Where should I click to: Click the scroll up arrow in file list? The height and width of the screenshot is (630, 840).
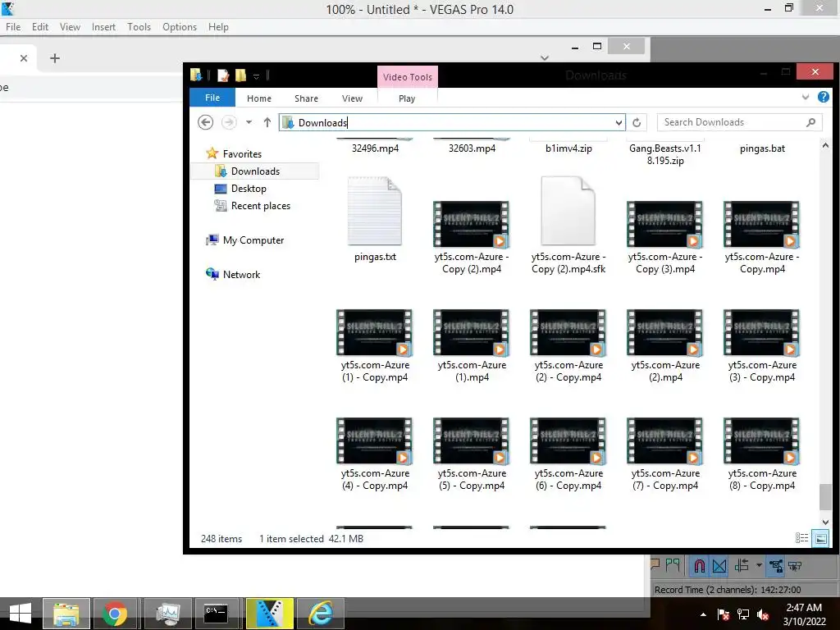tap(825, 145)
